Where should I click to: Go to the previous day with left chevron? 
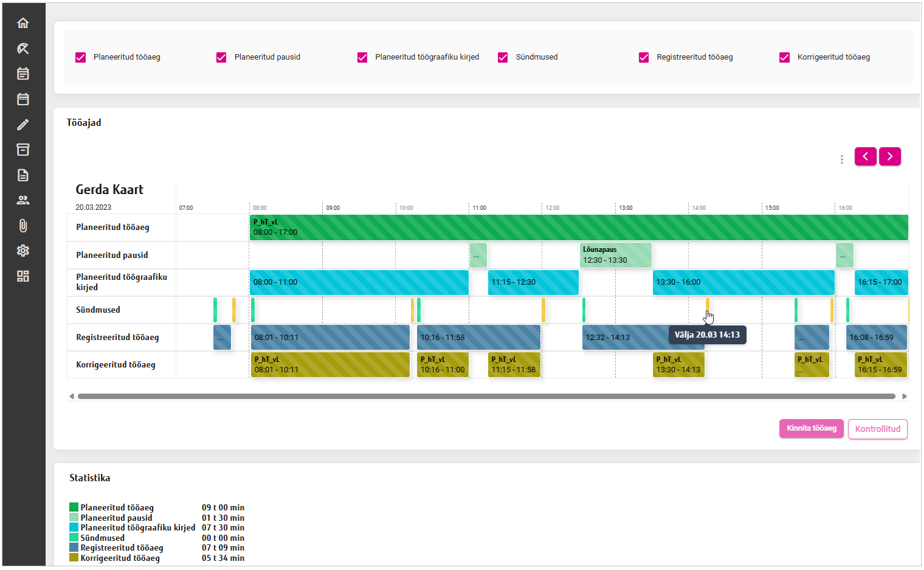pos(865,156)
